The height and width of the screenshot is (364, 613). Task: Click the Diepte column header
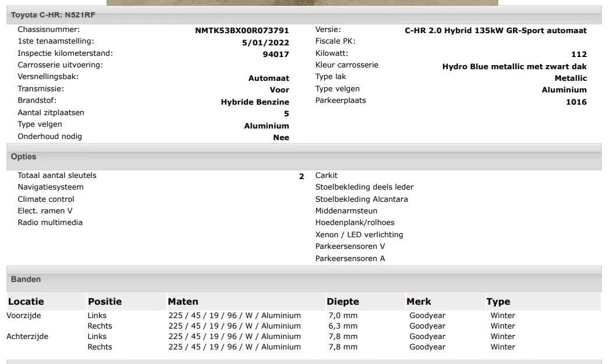click(342, 302)
